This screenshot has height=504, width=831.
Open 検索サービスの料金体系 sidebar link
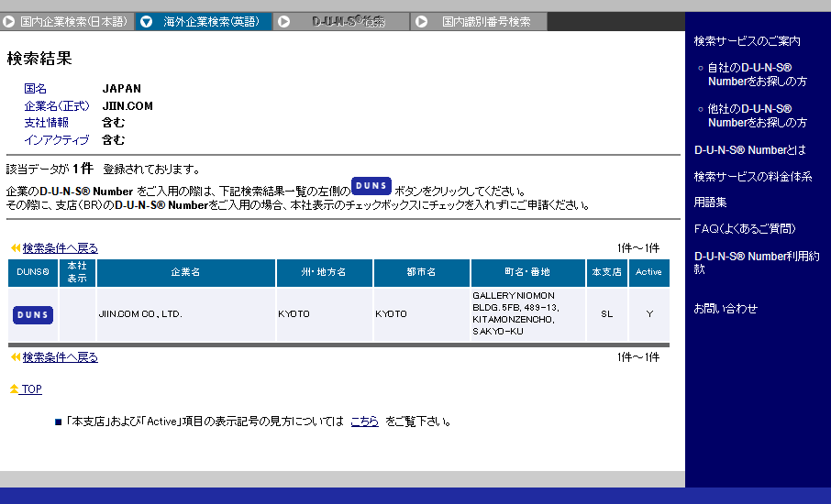click(752, 176)
